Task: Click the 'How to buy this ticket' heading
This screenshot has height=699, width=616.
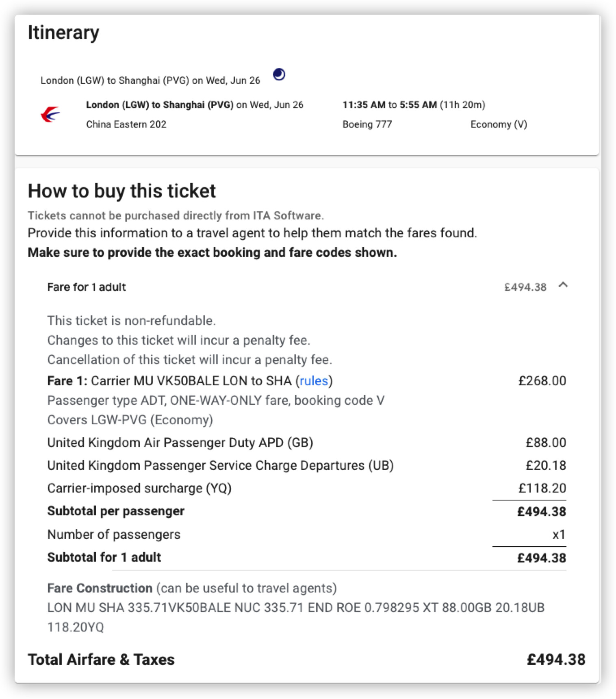Action: [x=122, y=191]
